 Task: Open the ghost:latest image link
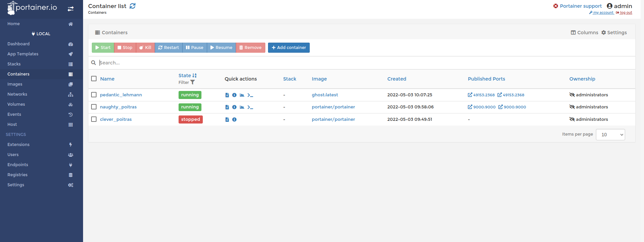325,95
